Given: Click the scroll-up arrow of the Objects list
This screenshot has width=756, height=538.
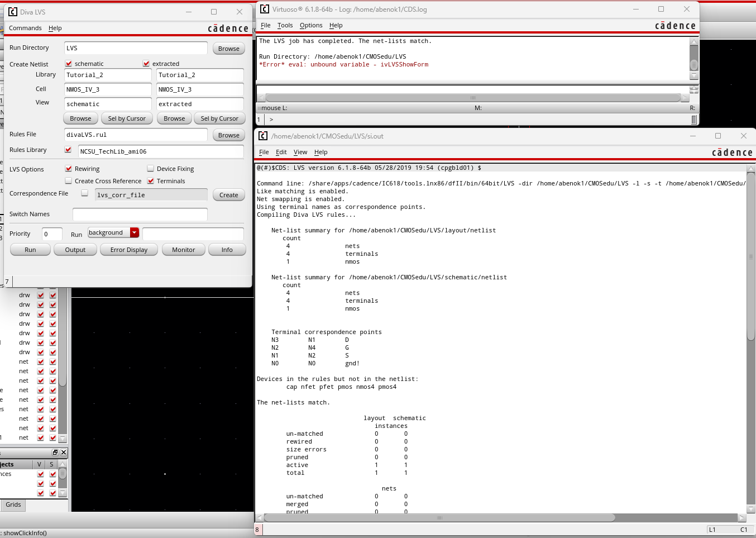Looking at the screenshot, I should (x=63, y=465).
